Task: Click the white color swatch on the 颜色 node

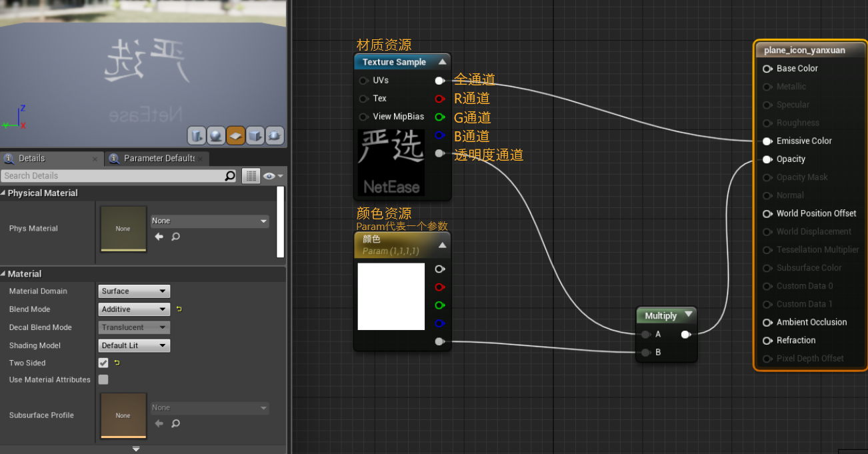Action: (391, 296)
